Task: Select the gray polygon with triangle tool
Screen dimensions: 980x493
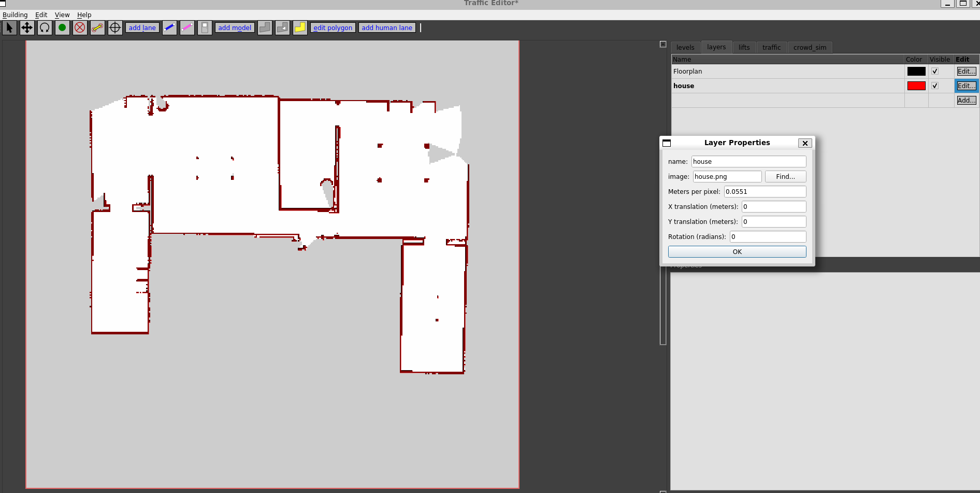Action: click(x=282, y=27)
